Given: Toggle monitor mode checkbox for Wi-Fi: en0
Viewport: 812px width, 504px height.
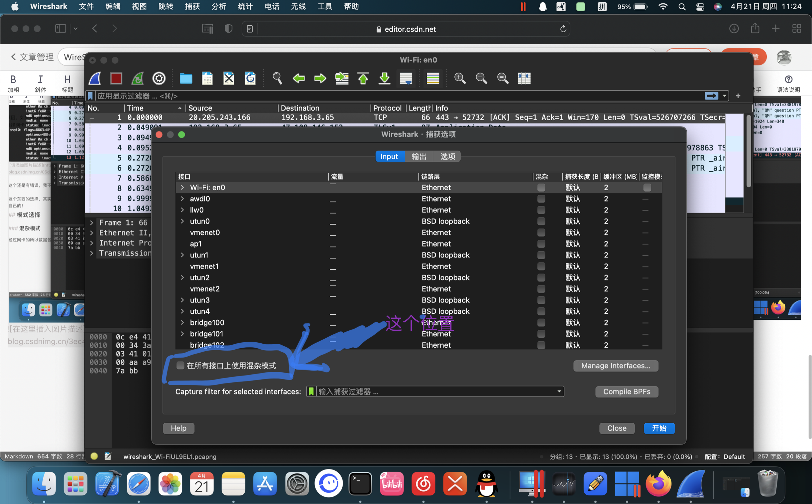Looking at the screenshot, I should [647, 188].
